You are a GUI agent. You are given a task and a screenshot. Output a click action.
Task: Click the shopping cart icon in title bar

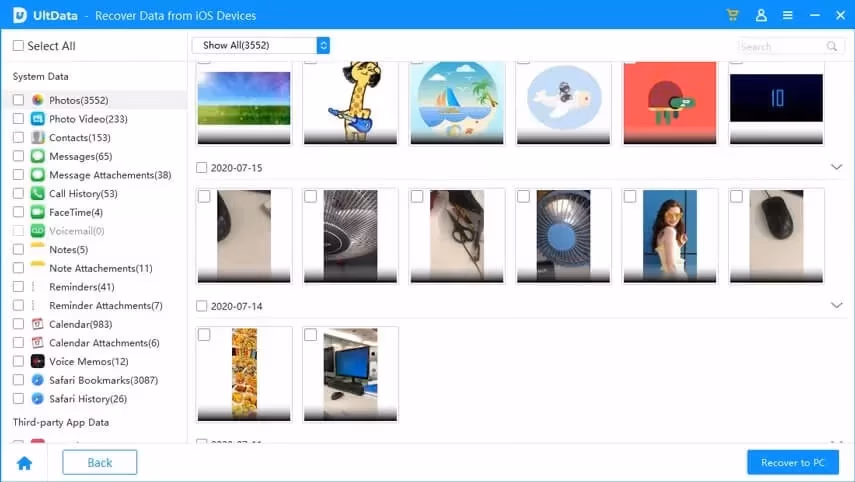click(x=734, y=16)
